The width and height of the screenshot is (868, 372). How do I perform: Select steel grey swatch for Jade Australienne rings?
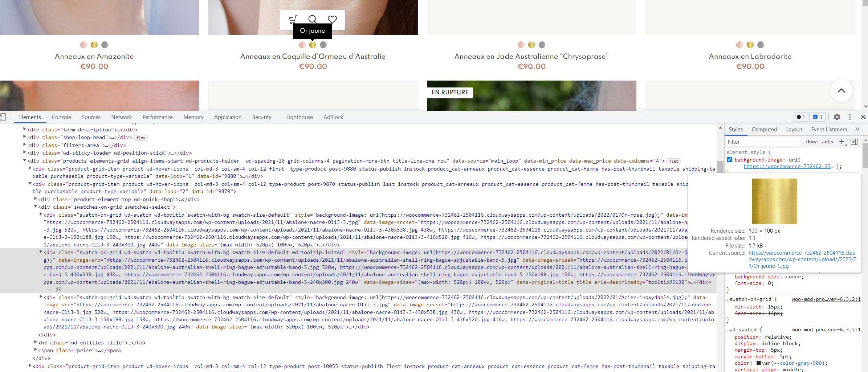coord(542,45)
